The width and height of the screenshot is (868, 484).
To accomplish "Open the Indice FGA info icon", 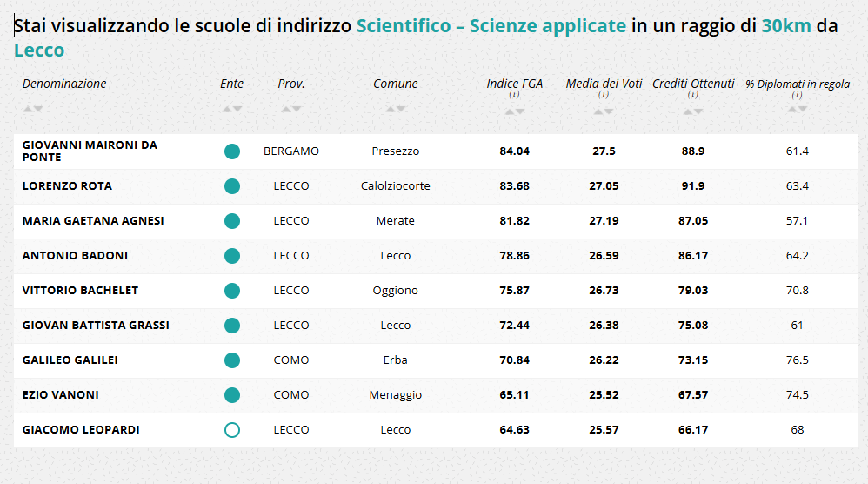I will point(514,94).
